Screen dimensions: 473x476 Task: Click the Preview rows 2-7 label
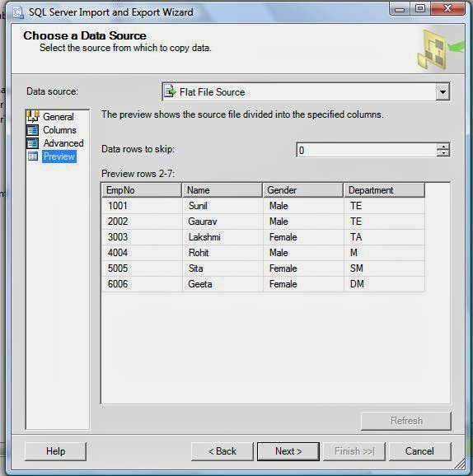[138, 174]
